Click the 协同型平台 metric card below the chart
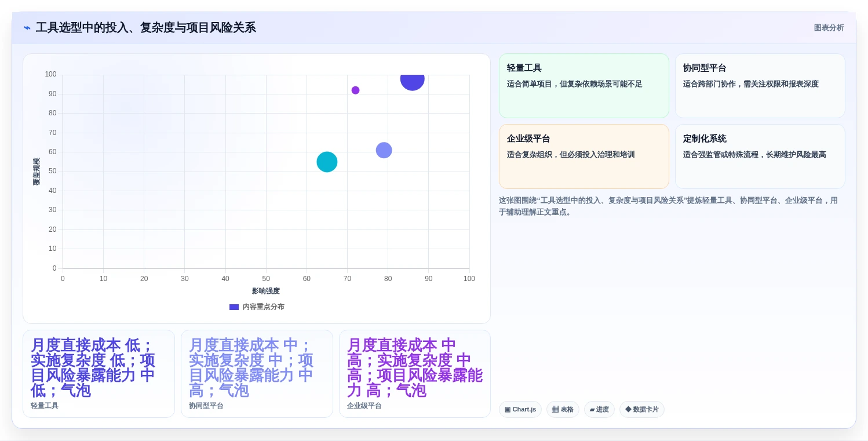Viewport: 868px width, 441px height. [x=257, y=374]
